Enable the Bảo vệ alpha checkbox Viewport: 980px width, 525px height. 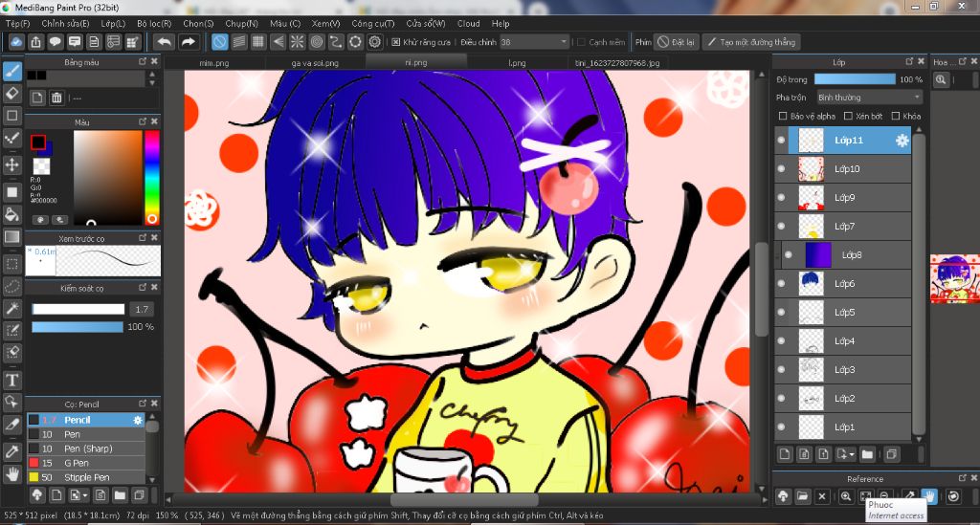[x=783, y=116]
